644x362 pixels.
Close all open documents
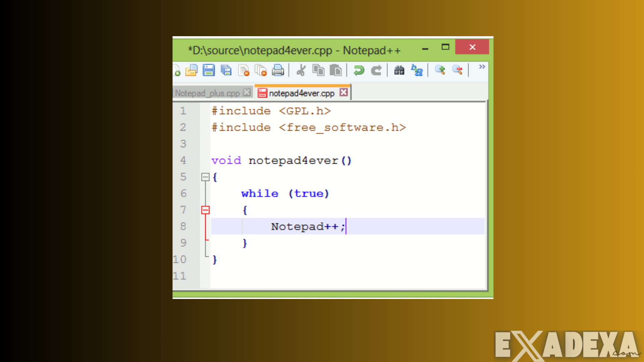[261, 70]
